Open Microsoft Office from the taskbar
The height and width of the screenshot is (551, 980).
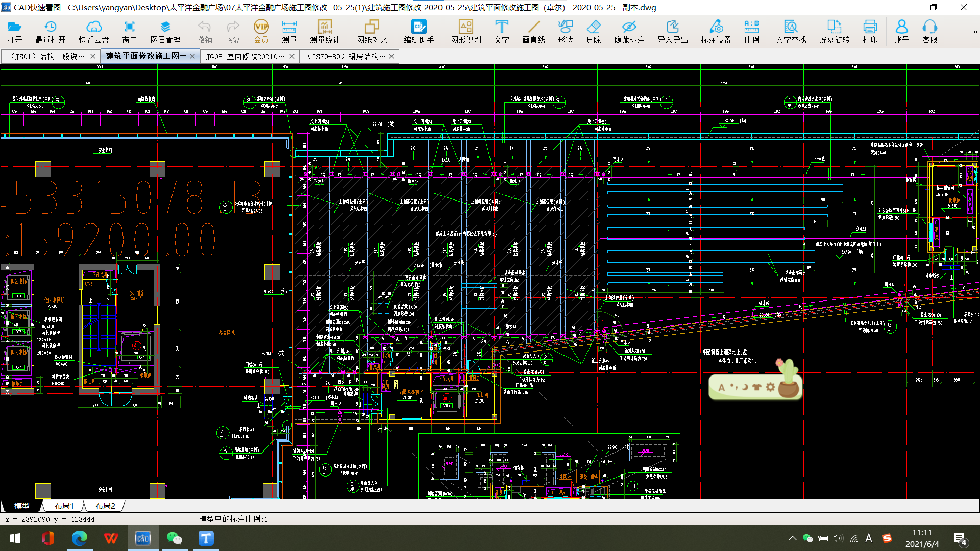47,538
